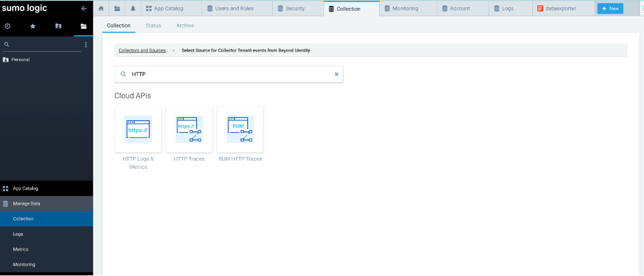Image resolution: width=644 pixels, height=276 pixels.
Task: Go to Home via the house icon
Action: point(101,9)
